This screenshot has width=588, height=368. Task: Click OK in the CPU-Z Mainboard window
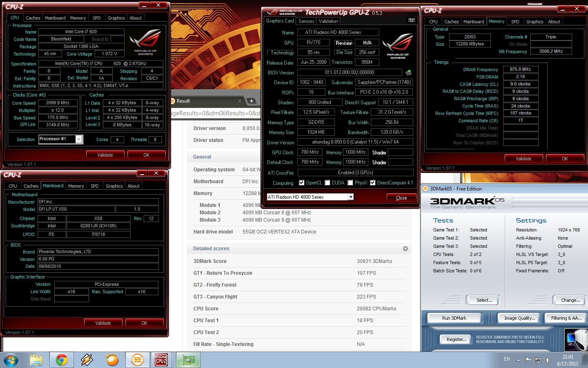(145, 323)
